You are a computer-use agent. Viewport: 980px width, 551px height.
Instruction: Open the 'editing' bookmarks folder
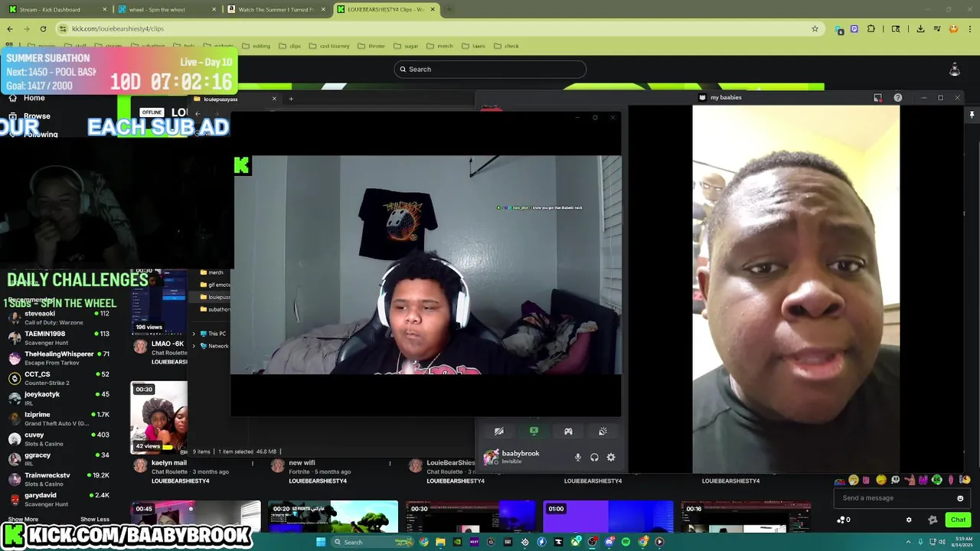256,46
